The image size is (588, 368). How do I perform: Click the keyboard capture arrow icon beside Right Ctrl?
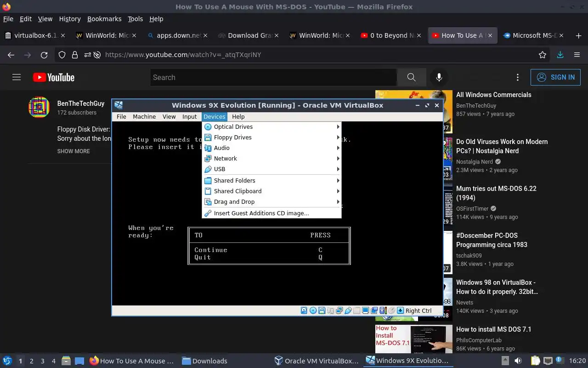[400, 310]
